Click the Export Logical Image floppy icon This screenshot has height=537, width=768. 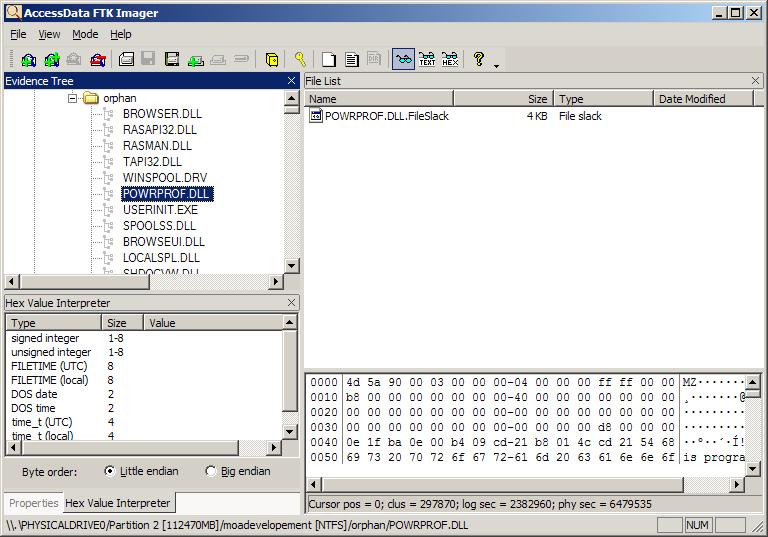pyautogui.click(x=172, y=59)
